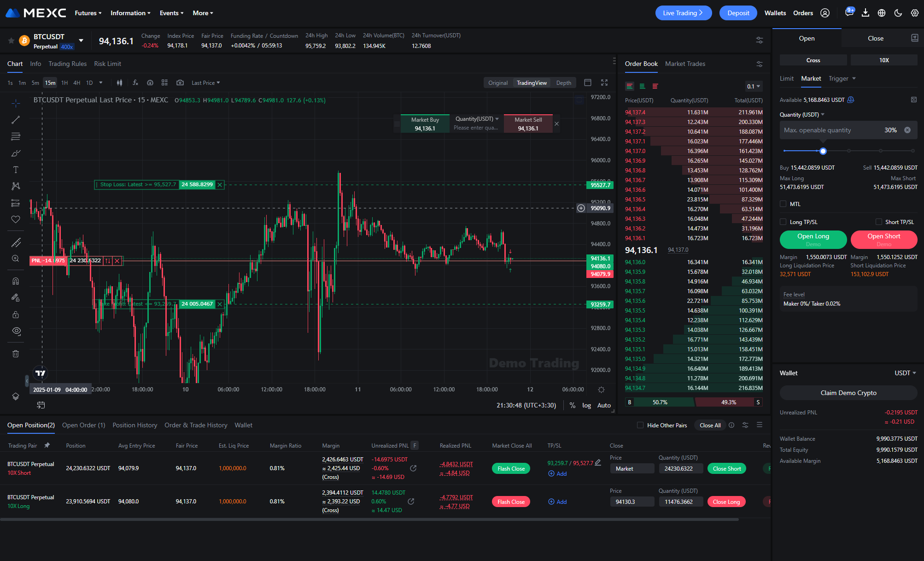Select the trend line drawing tool
The width and height of the screenshot is (924, 561).
tap(16, 120)
